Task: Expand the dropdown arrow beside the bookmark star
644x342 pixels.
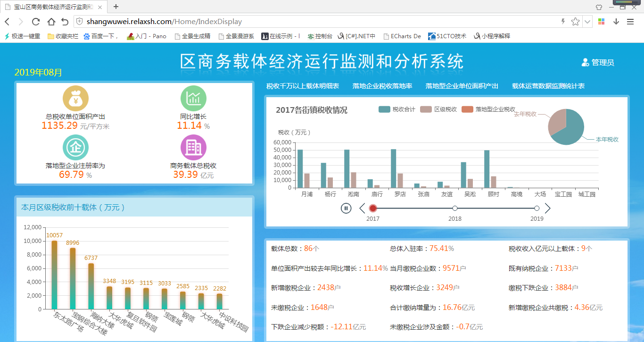Action: 587,22
